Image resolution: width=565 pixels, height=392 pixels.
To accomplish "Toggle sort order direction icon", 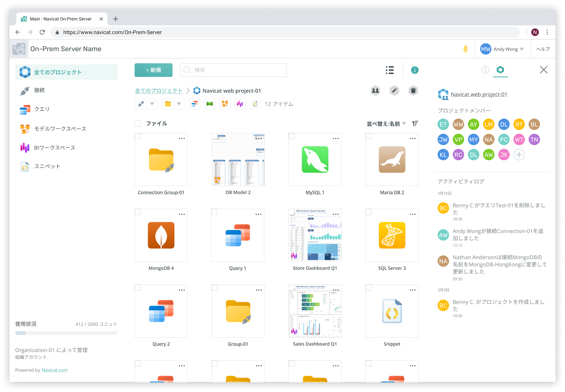I will [415, 124].
